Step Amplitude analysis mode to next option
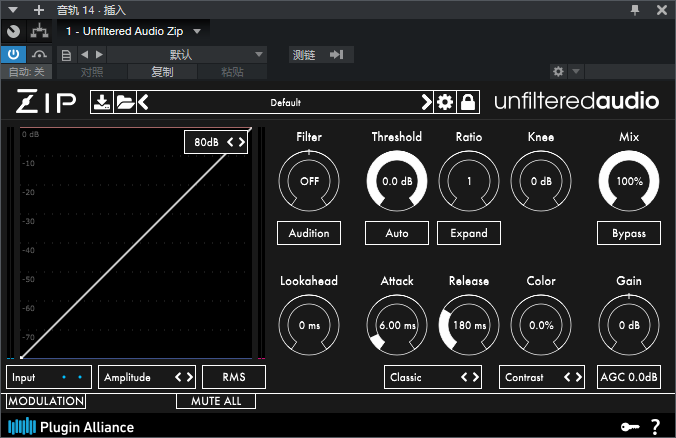 pyautogui.click(x=190, y=377)
